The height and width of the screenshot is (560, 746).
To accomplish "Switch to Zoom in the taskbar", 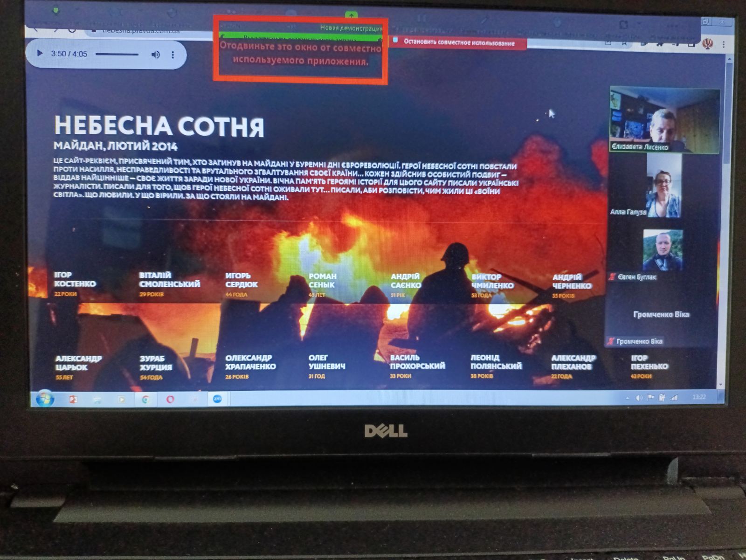I will [217, 399].
